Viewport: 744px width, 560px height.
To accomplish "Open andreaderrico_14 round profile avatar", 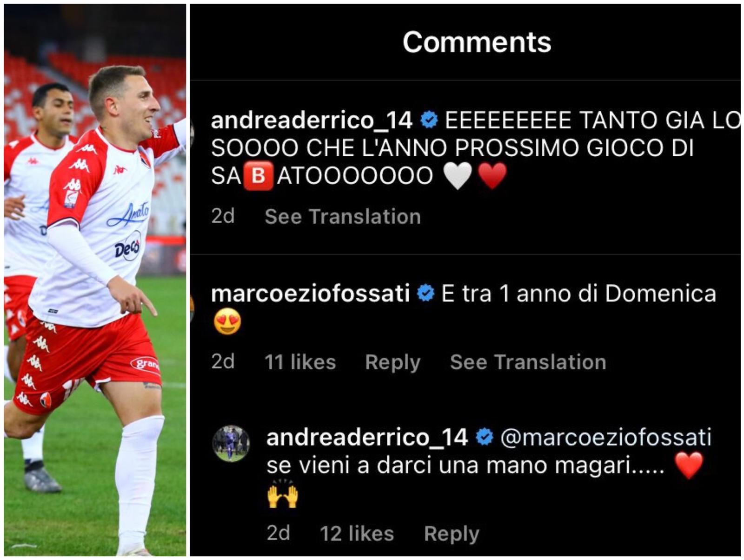I will coord(231,443).
